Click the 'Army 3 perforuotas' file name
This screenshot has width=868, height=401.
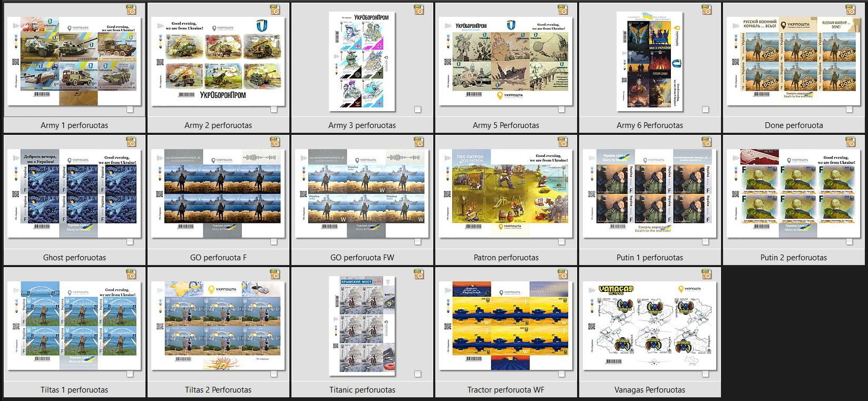pyautogui.click(x=362, y=125)
